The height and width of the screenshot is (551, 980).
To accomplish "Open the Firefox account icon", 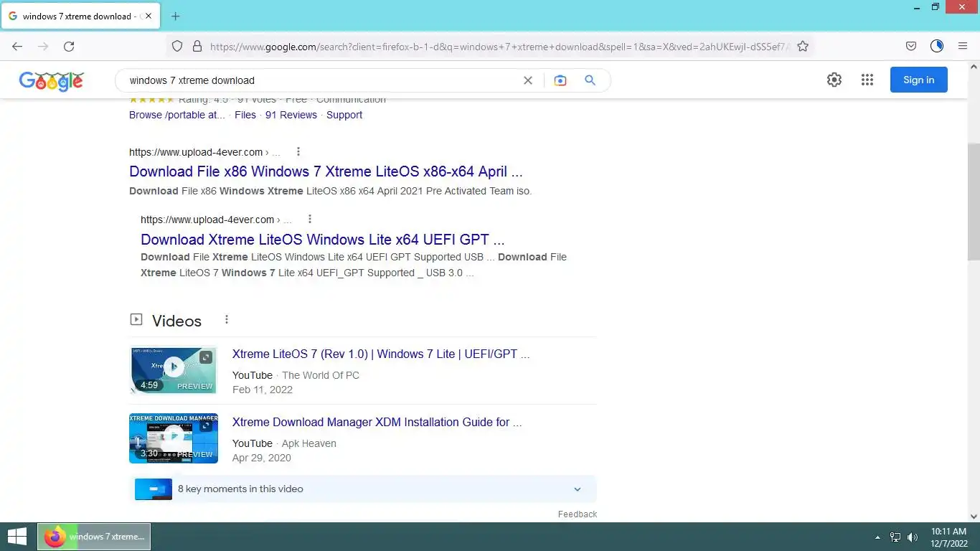I will [937, 46].
